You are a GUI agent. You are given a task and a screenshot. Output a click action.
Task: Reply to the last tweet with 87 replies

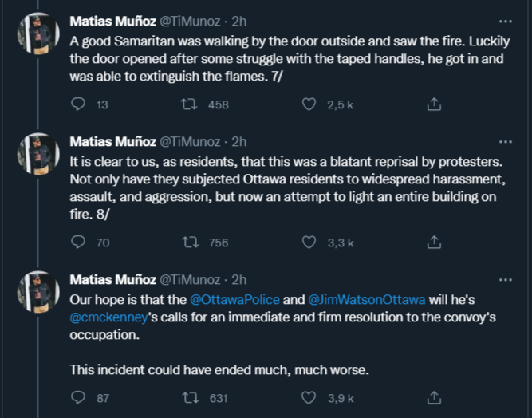(x=78, y=396)
